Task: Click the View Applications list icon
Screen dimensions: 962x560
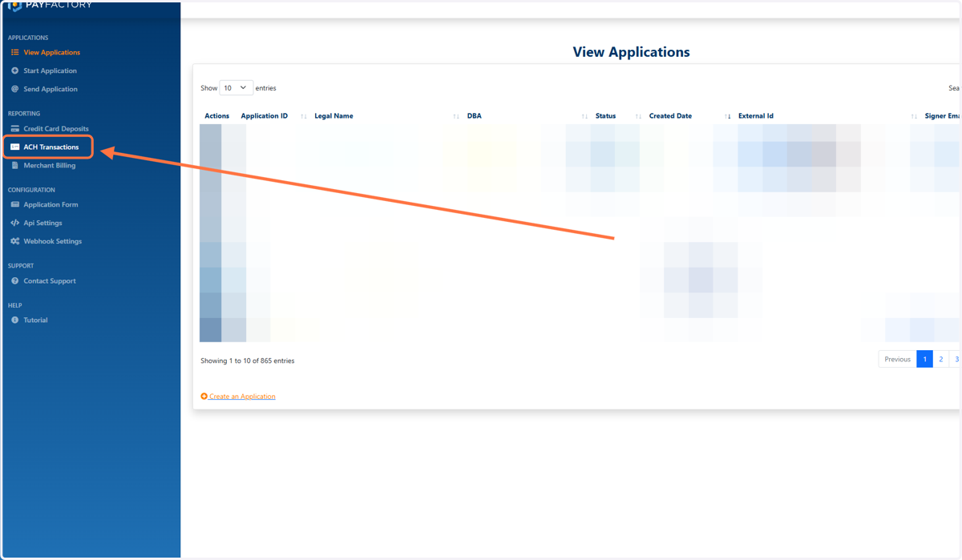Action: coord(14,52)
